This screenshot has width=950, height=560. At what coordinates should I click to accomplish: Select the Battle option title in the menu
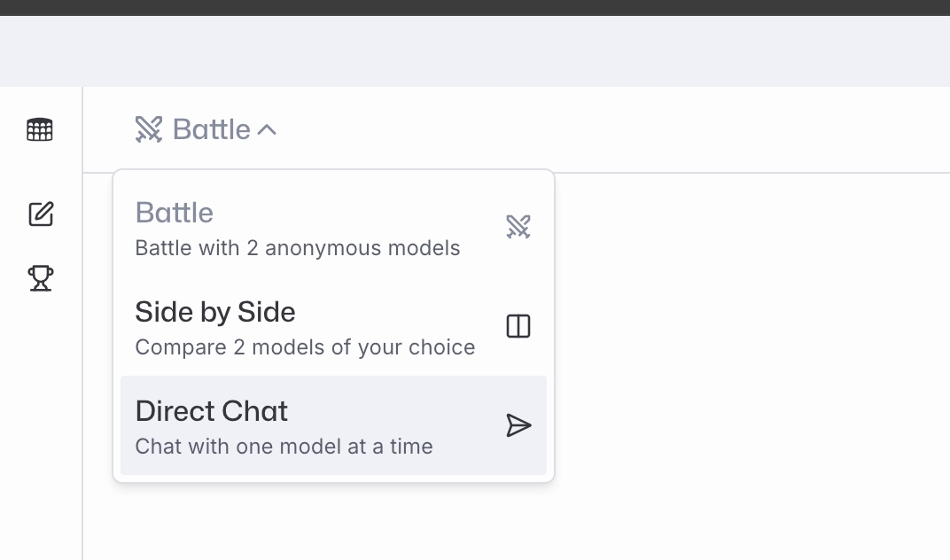[175, 213]
